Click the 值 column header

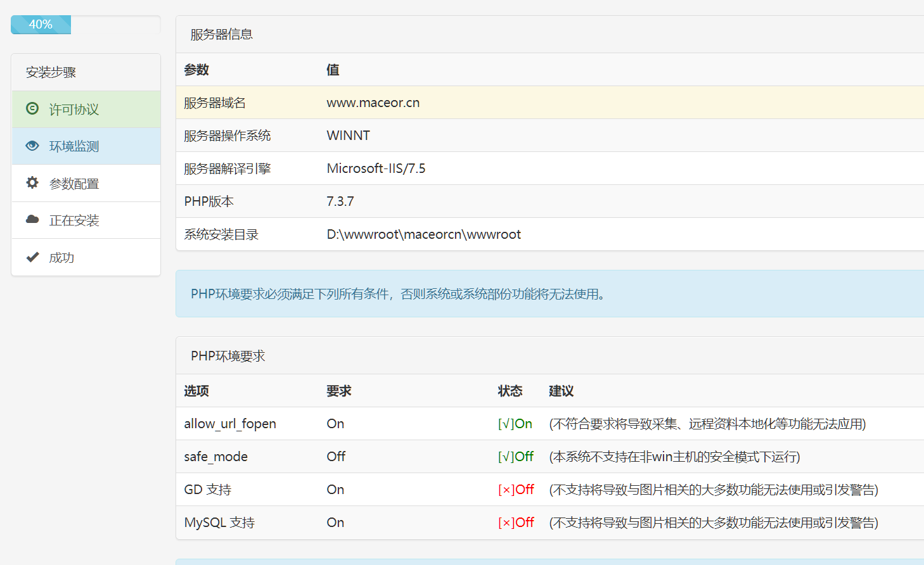[333, 70]
